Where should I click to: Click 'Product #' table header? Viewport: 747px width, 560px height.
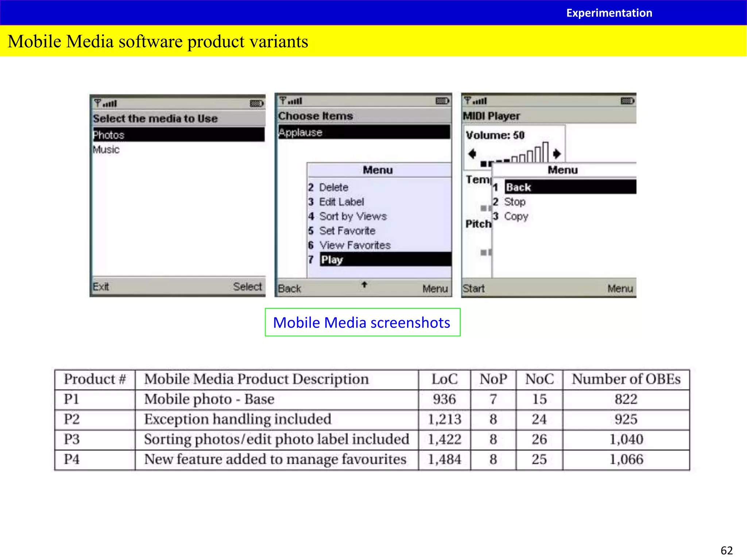pyautogui.click(x=95, y=379)
